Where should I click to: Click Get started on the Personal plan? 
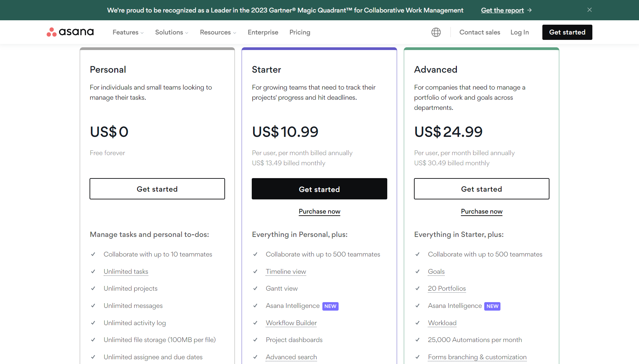pyautogui.click(x=157, y=189)
